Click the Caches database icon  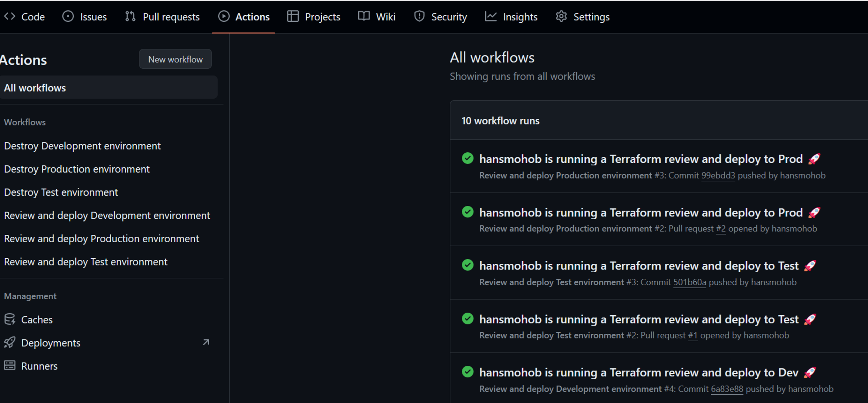click(x=10, y=319)
